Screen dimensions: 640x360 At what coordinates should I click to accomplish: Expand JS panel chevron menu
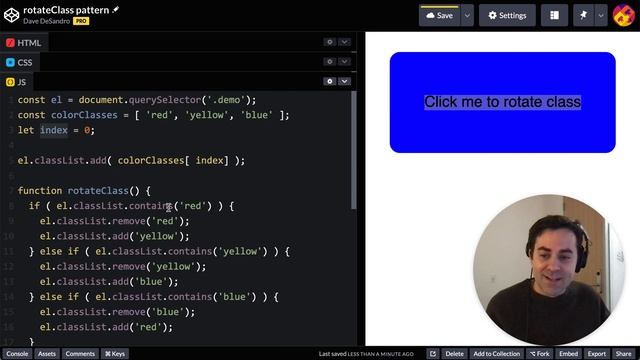click(344, 81)
